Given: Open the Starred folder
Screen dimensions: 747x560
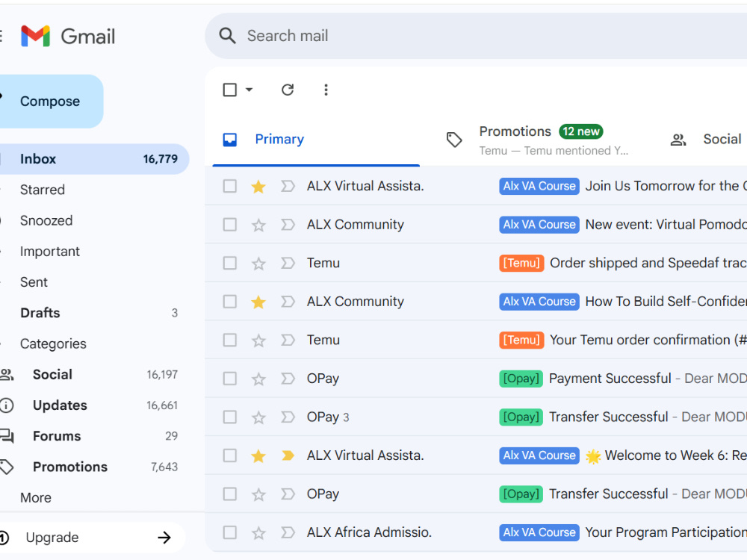Looking at the screenshot, I should pyautogui.click(x=43, y=190).
